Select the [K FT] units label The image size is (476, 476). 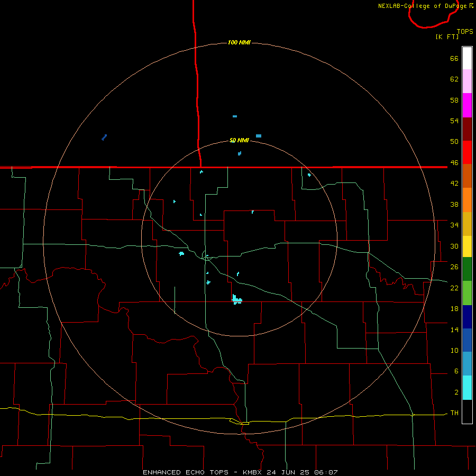(x=447, y=36)
